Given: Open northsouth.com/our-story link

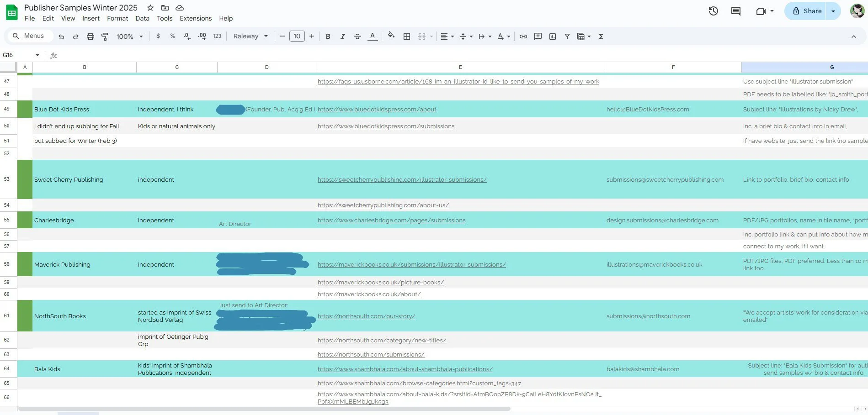Looking at the screenshot, I should click(367, 316).
